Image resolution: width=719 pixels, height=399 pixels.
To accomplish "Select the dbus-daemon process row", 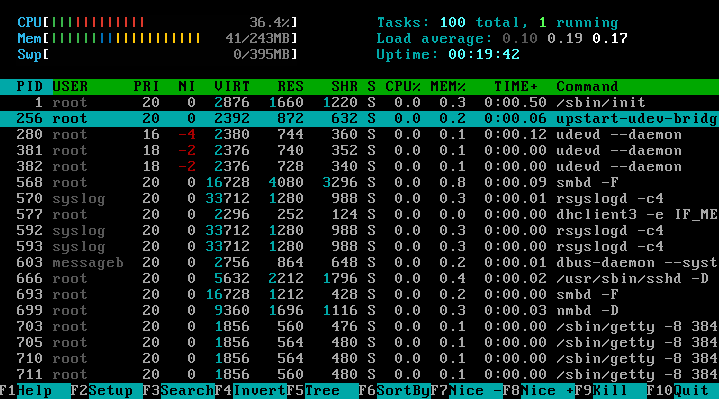I will [360, 262].
